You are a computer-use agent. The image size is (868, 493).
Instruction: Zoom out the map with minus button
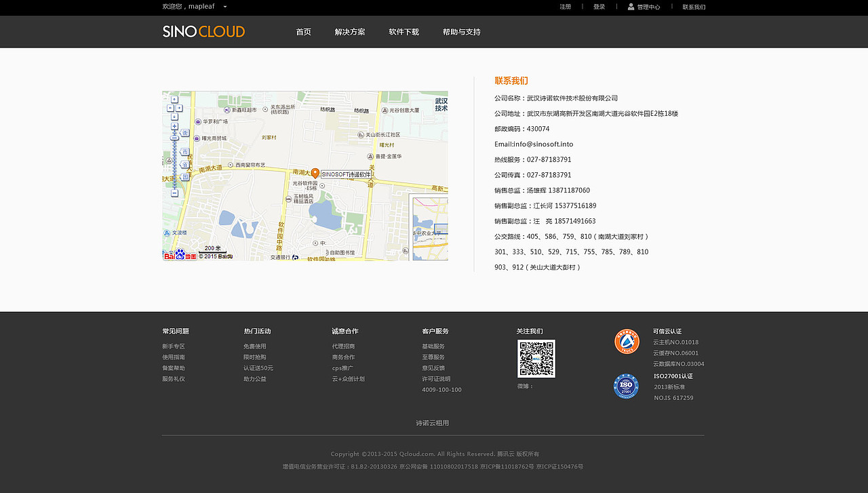click(x=174, y=193)
